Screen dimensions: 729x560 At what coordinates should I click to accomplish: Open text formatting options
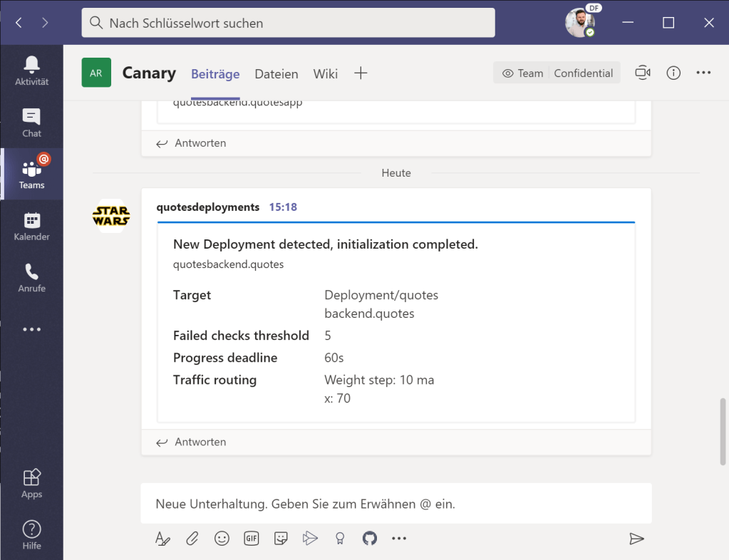tap(162, 539)
